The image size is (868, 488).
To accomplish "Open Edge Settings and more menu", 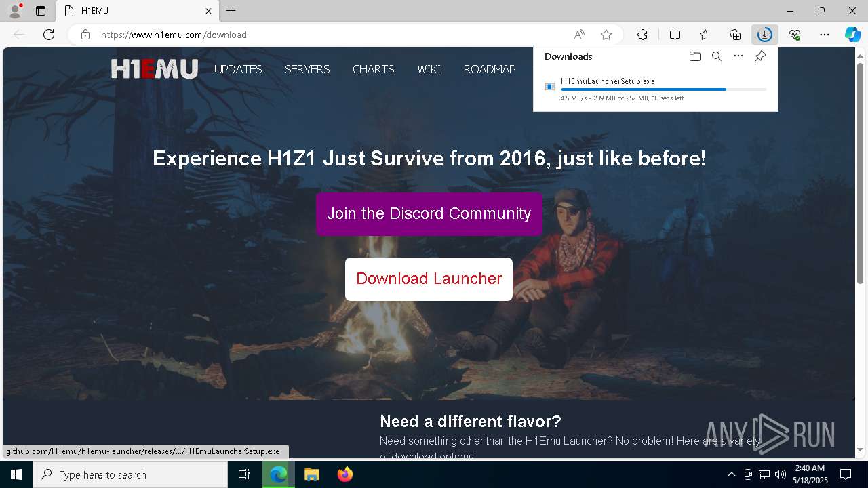I will pyautogui.click(x=825, y=35).
